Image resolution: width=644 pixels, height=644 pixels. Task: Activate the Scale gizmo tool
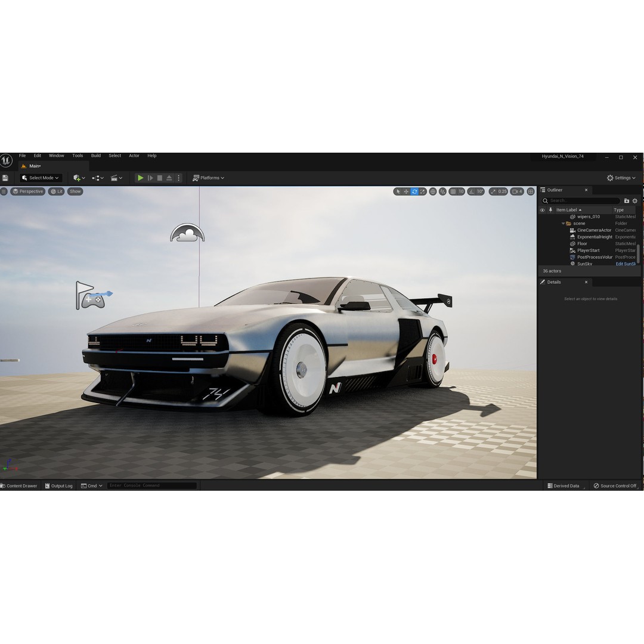click(423, 191)
